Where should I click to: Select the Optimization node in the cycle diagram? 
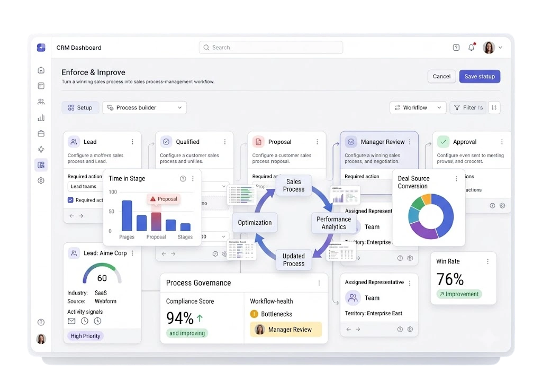click(255, 223)
